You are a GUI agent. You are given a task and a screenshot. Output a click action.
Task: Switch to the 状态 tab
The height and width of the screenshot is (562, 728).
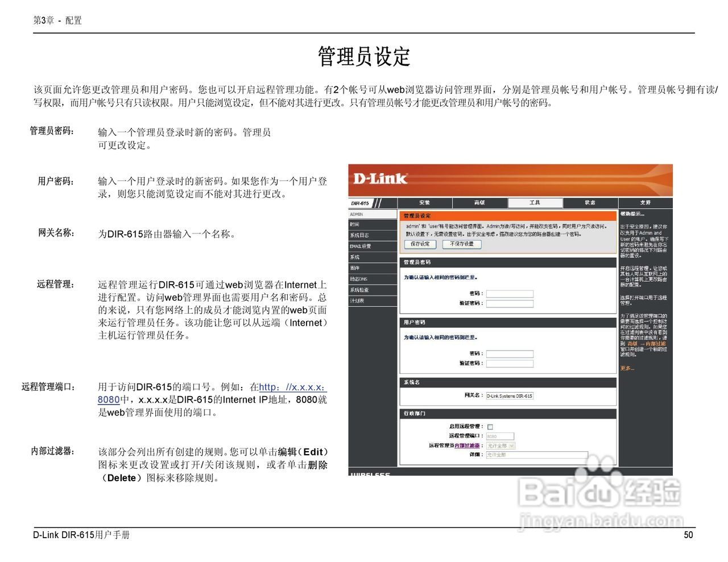[x=590, y=203]
